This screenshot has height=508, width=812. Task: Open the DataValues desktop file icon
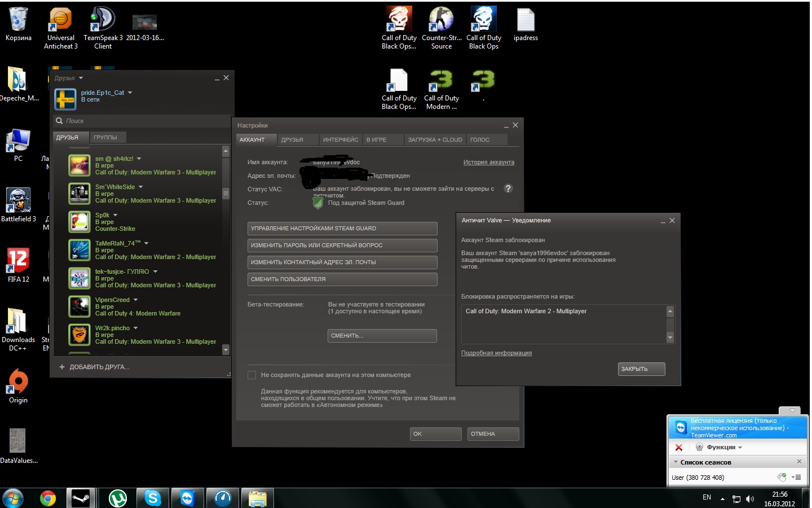pos(18,446)
